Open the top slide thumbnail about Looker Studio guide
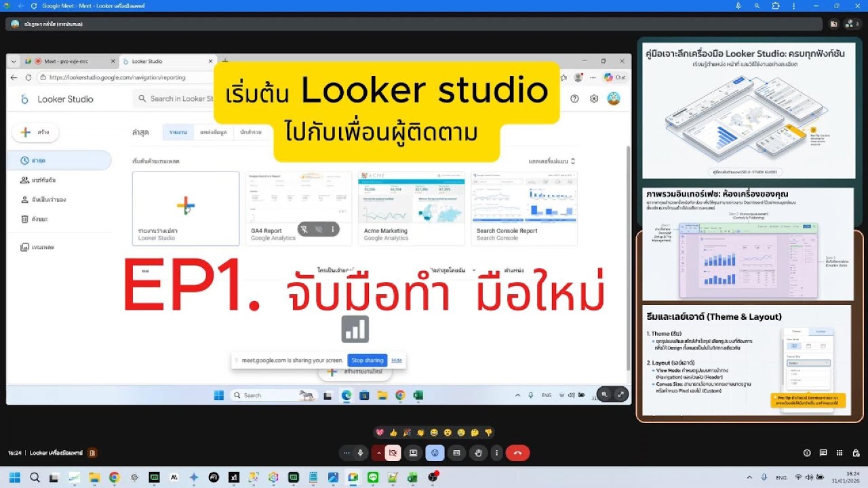This screenshot has height=488, width=868. [749, 110]
